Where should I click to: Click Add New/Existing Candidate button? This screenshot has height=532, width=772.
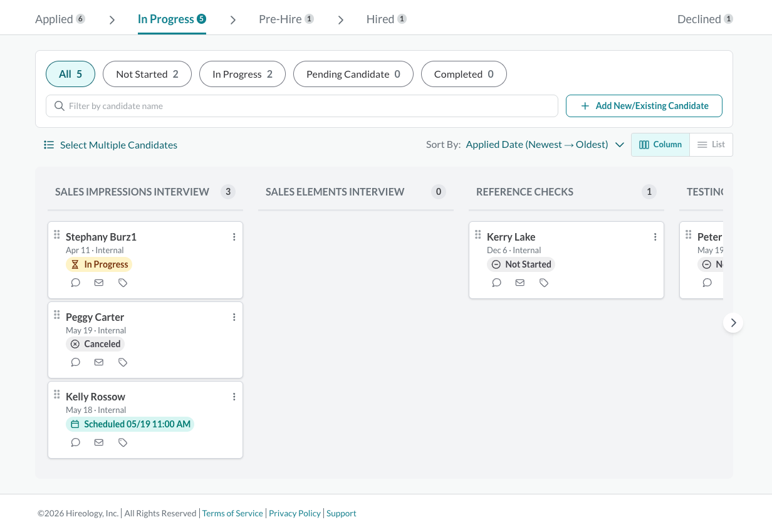(x=644, y=106)
